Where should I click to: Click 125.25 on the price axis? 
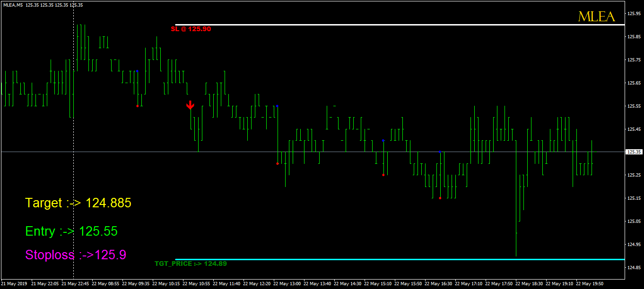[634, 175]
